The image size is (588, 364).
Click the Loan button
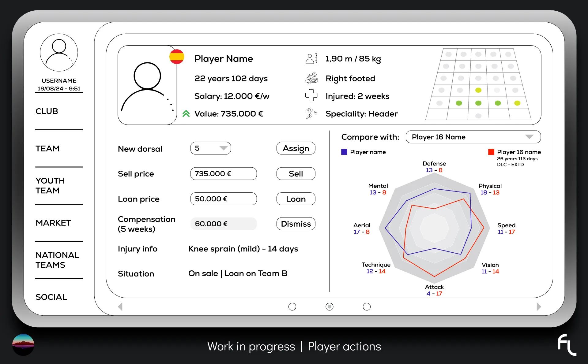(296, 199)
